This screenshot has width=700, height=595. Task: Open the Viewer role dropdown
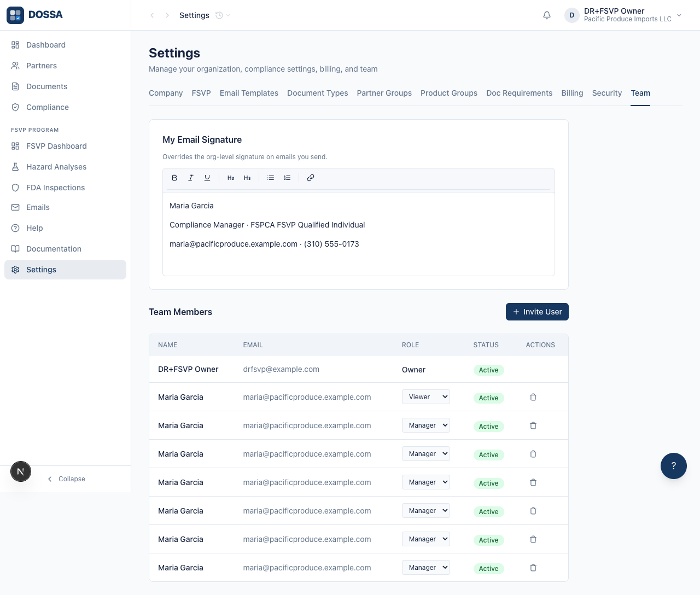point(426,397)
